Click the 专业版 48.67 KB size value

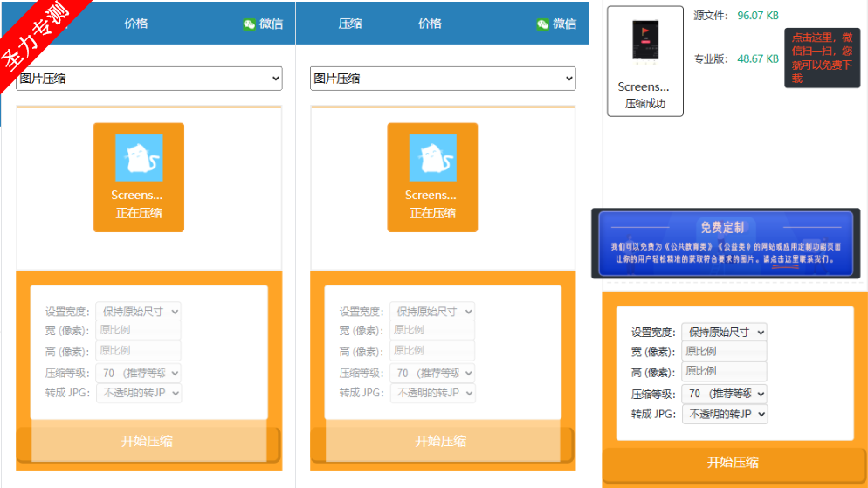coord(758,58)
